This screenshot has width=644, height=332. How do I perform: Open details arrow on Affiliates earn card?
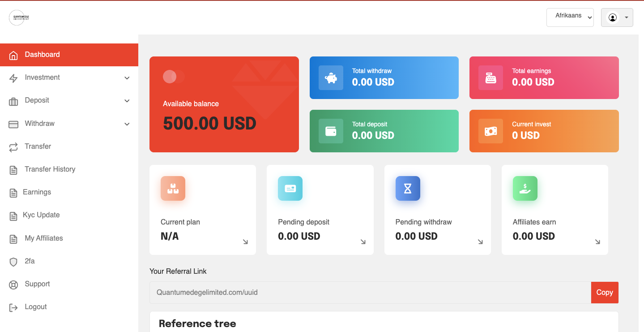point(597,242)
